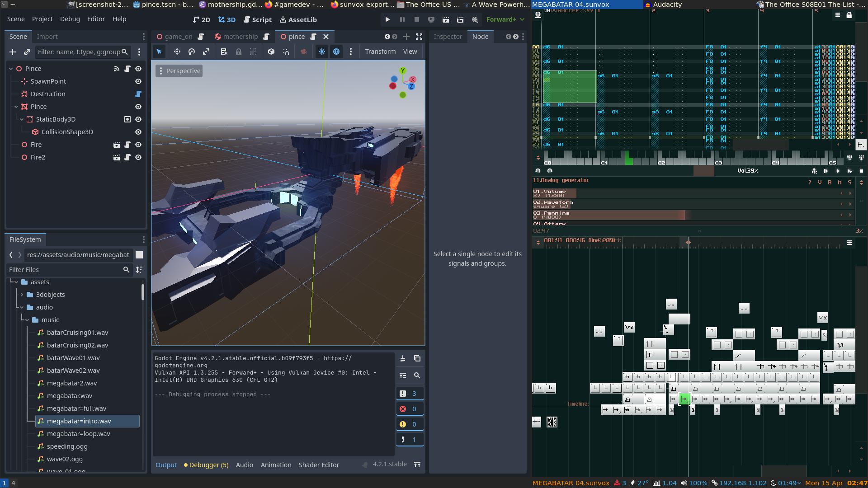This screenshot has width=868, height=488.
Task: Open scene icon on the Fire node
Action: coord(117,145)
